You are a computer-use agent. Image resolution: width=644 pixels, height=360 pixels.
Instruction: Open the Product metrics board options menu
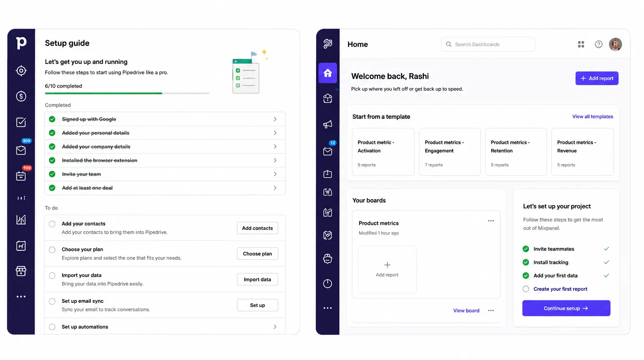[491, 221]
